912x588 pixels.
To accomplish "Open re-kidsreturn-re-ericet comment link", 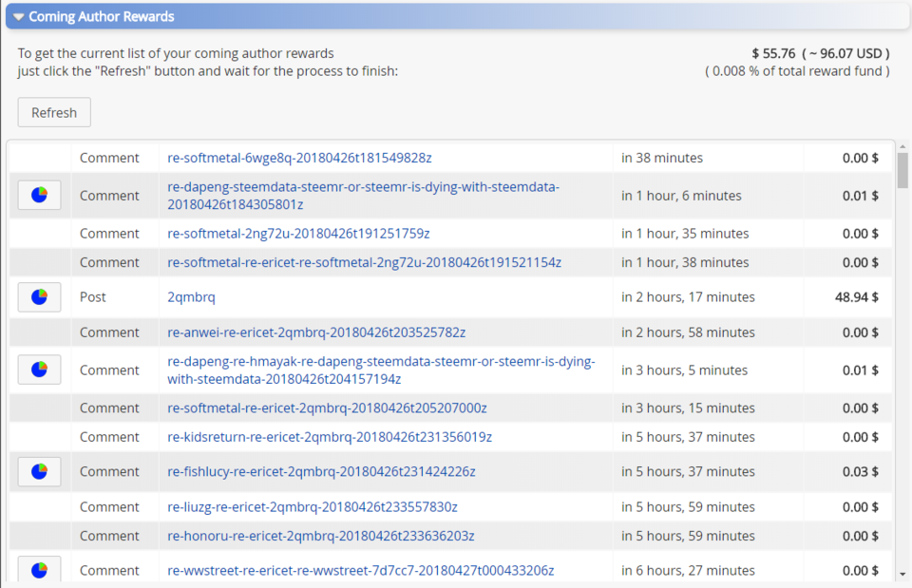I will tap(330, 437).
